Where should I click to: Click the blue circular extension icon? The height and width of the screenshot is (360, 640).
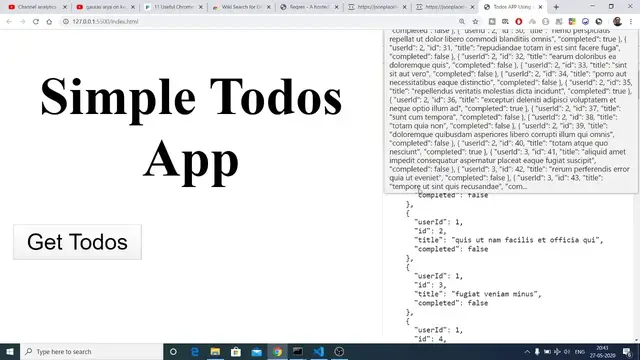point(585,22)
